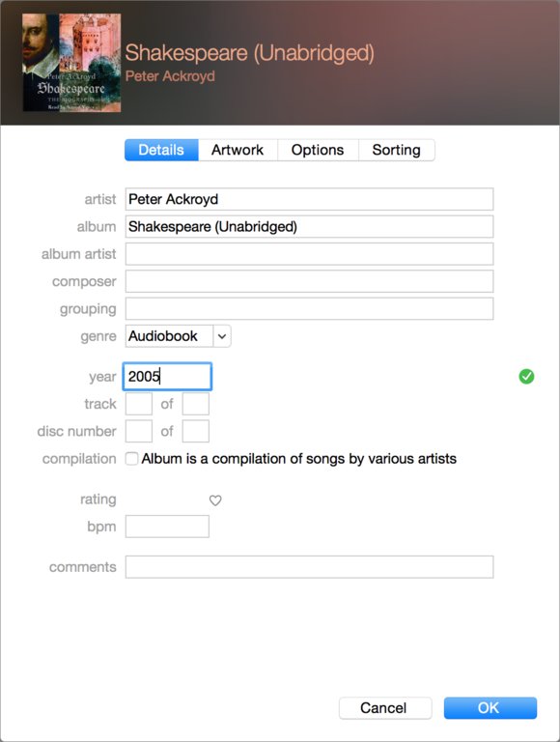Click the comments text field
This screenshot has width=560, height=742.
click(309, 567)
